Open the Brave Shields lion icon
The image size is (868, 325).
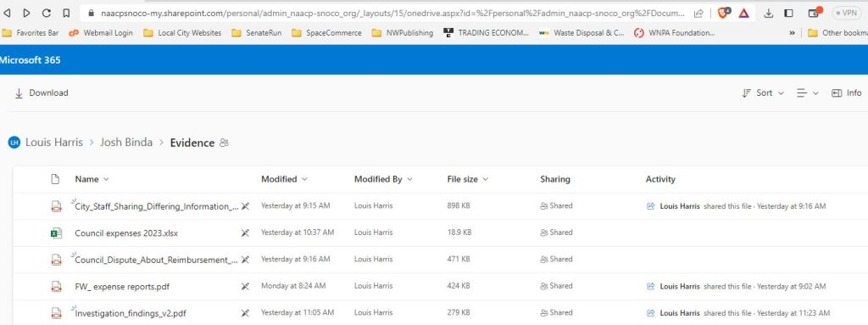coord(724,13)
